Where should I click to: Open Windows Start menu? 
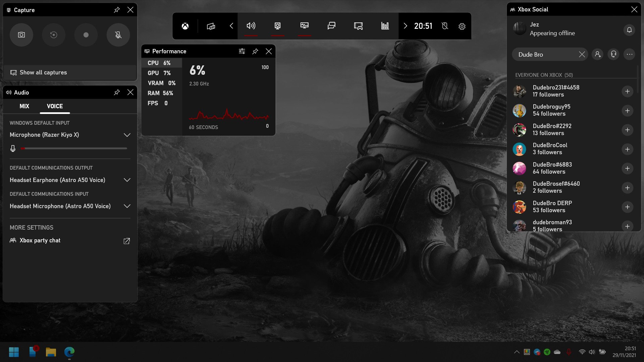14,352
